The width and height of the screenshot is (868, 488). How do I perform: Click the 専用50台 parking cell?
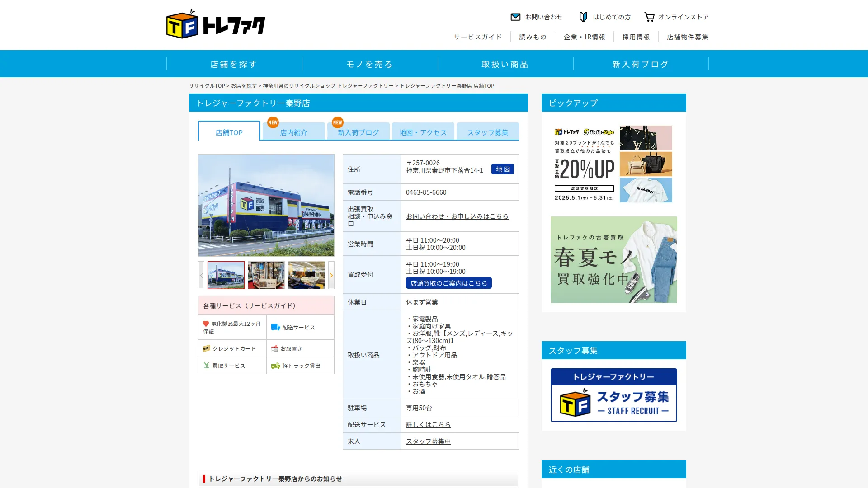(x=460, y=408)
